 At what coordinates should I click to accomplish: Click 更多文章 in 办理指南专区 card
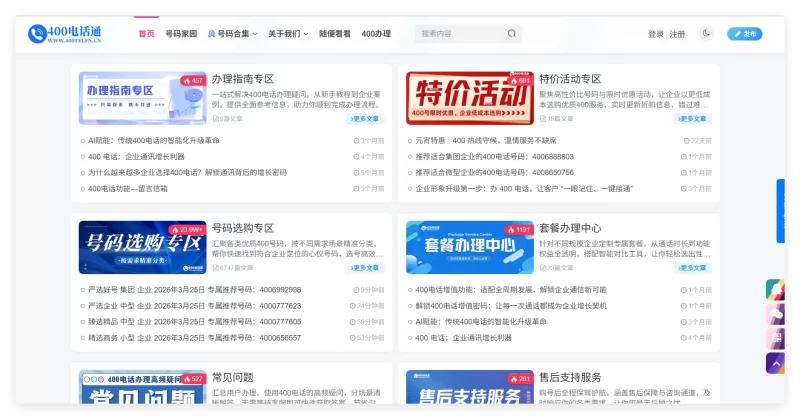364,118
